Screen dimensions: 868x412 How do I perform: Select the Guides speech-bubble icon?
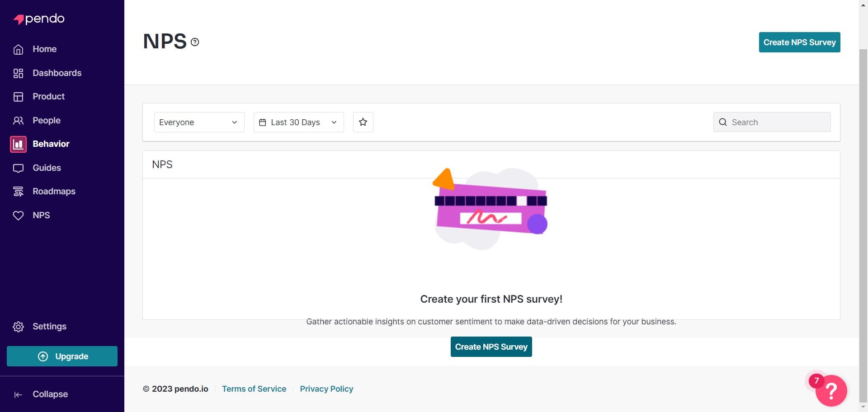pyautogui.click(x=18, y=168)
